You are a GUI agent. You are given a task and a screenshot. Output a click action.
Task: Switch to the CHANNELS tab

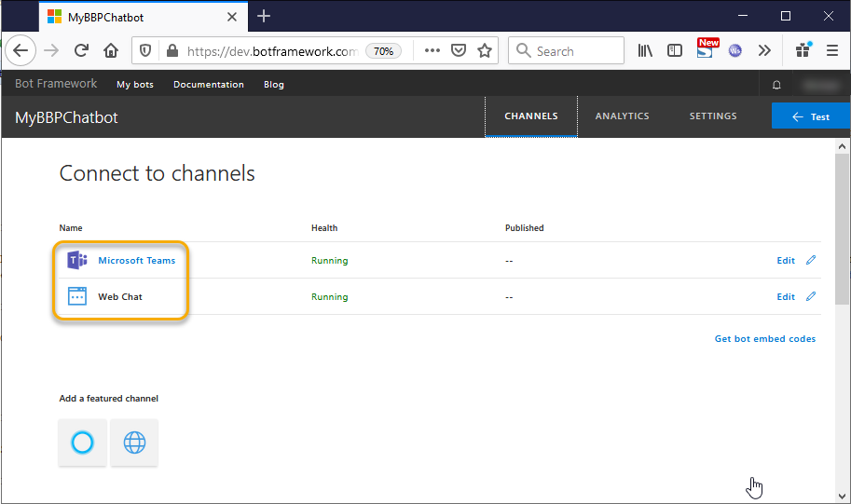pos(531,116)
